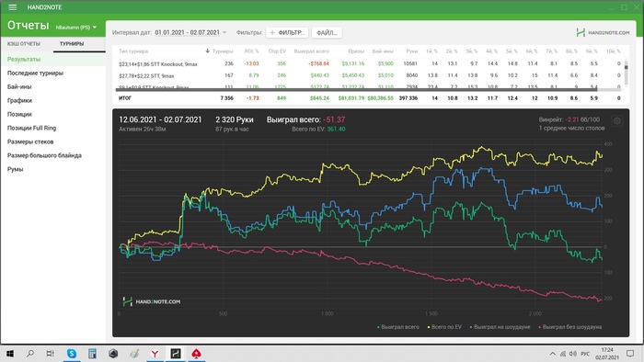Open the notification center icon

pos(630,354)
